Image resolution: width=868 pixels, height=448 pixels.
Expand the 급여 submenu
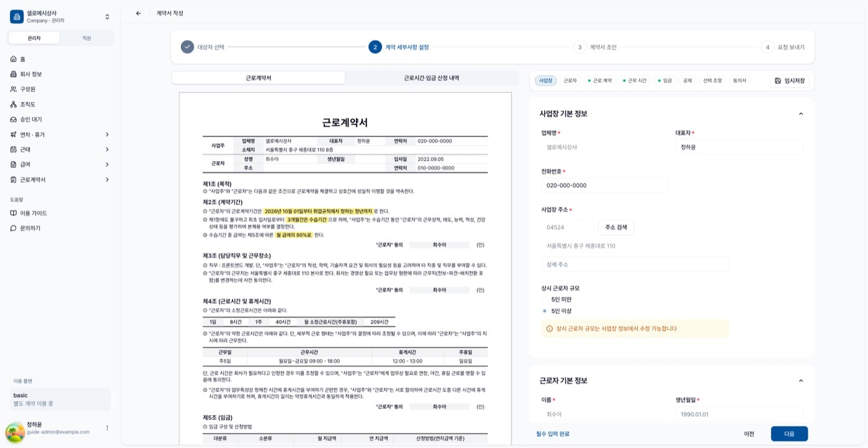click(x=61, y=164)
